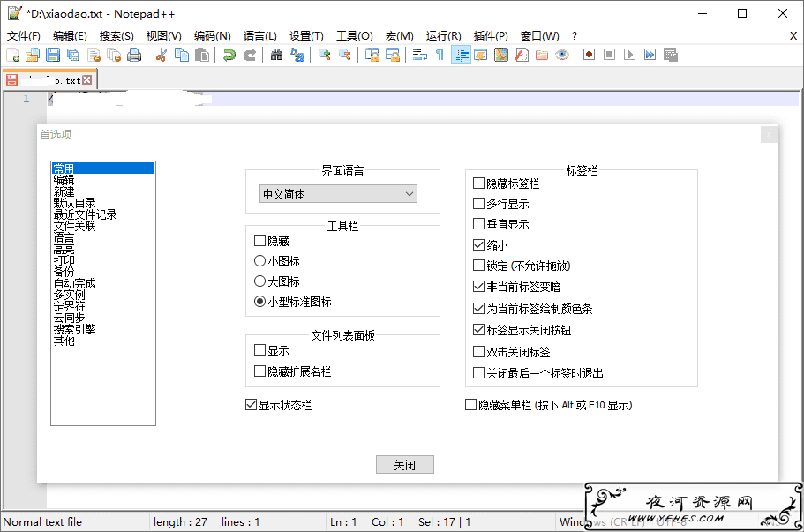Click the Function list toolbar icon

coord(522,55)
